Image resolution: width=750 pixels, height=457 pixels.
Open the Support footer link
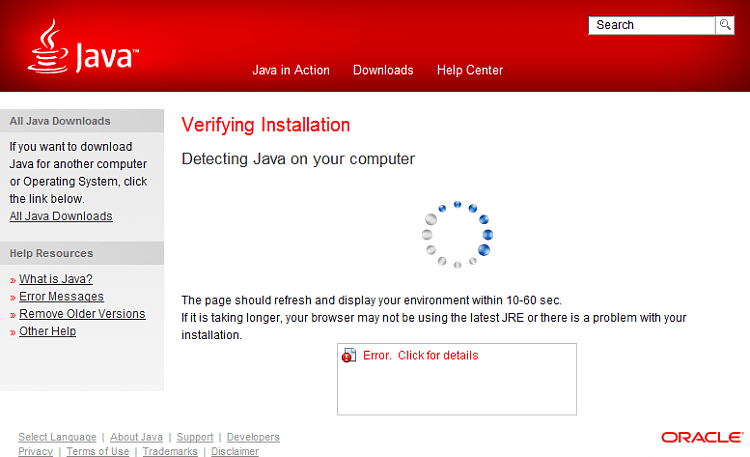coord(195,437)
